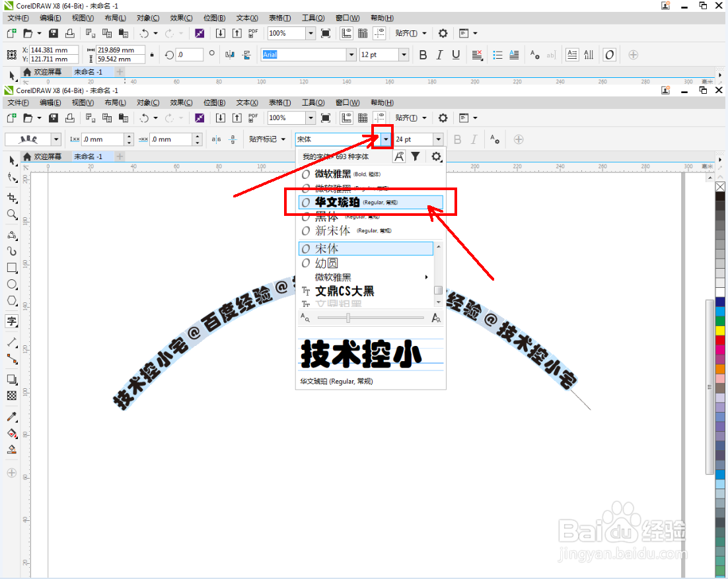Toggle Bold formatting on the property bar
728x579 pixels.
[x=457, y=139]
